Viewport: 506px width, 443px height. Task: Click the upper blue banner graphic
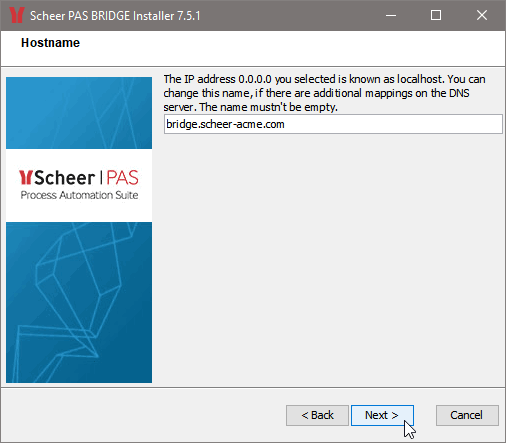[x=79, y=113]
